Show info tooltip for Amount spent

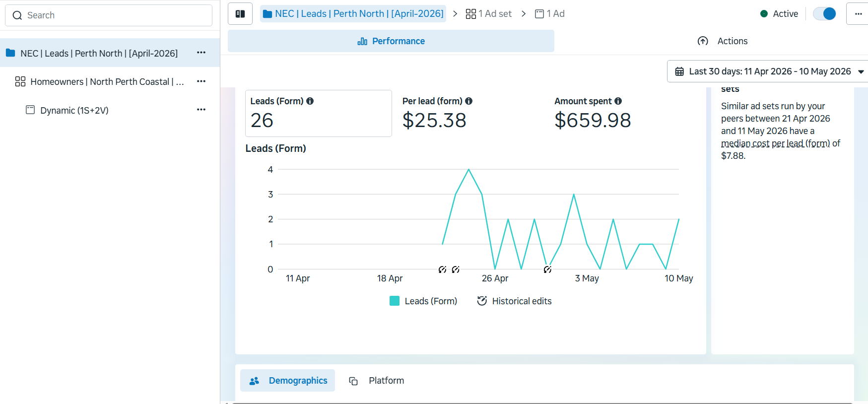click(x=618, y=101)
